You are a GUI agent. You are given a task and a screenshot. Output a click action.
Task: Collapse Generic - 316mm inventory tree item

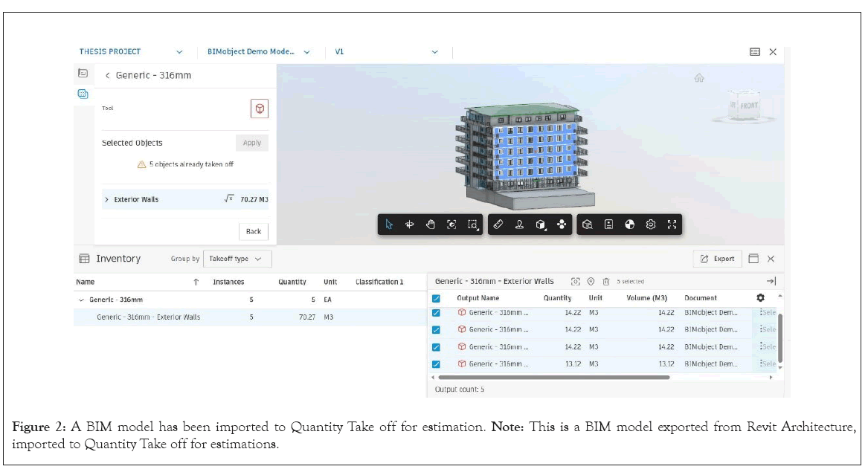pyautogui.click(x=81, y=300)
